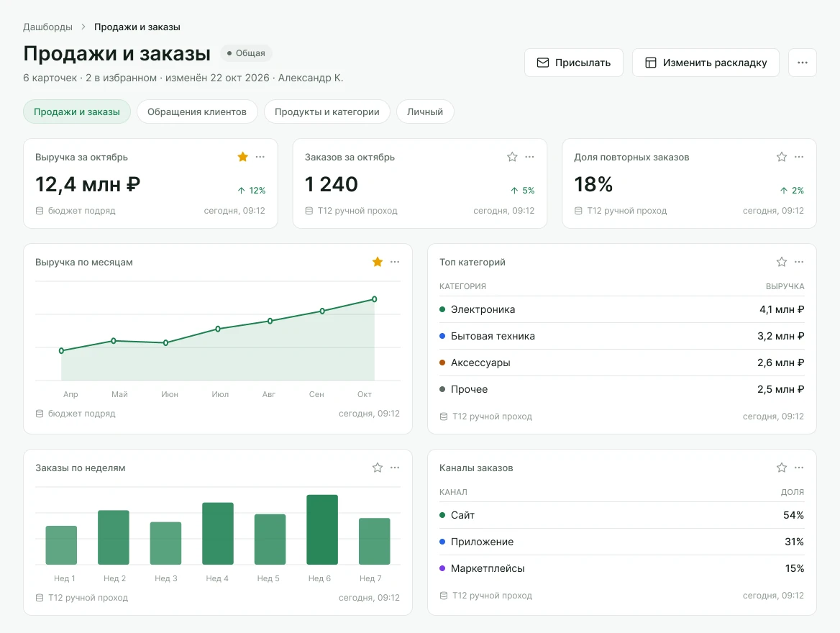This screenshot has width=840, height=633.
Task: Click data source icon on Доля повторных заказов
Action: point(578,211)
